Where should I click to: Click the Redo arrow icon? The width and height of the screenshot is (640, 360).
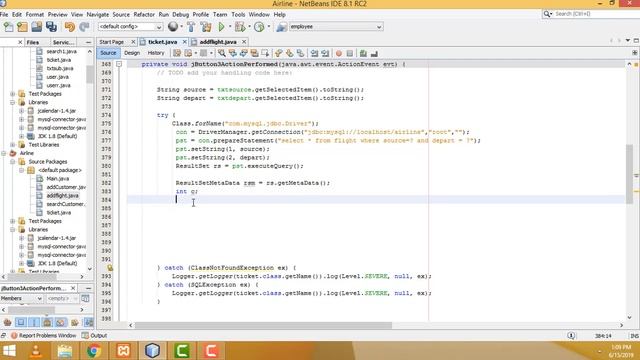[84, 27]
